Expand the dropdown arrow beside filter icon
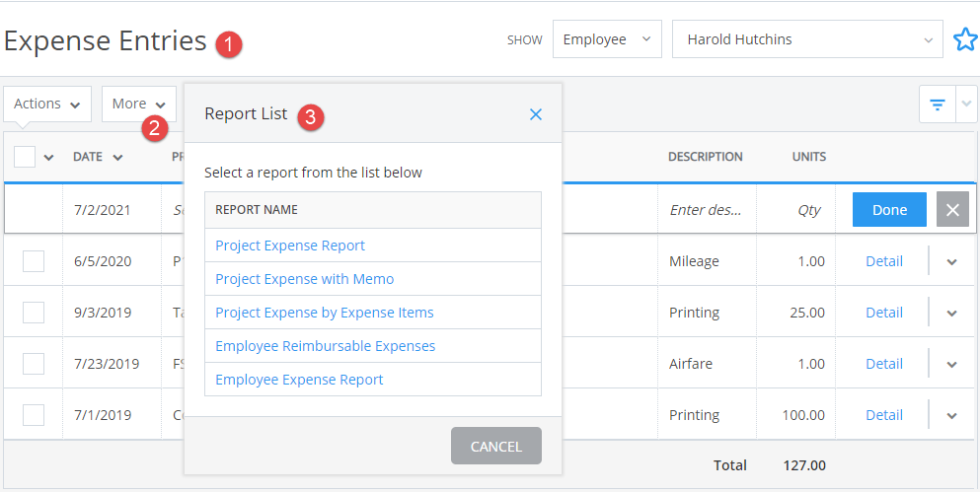 [966, 105]
